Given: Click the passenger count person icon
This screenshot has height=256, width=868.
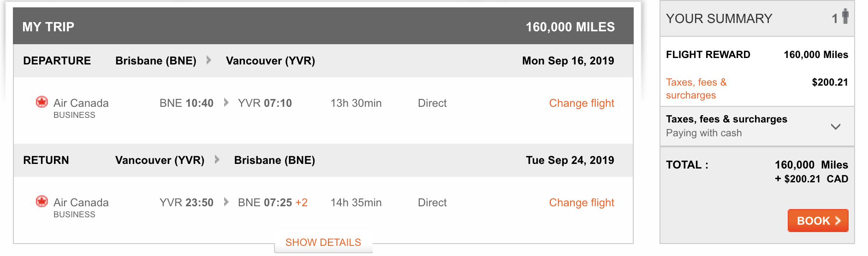Looking at the screenshot, I should point(845,17).
